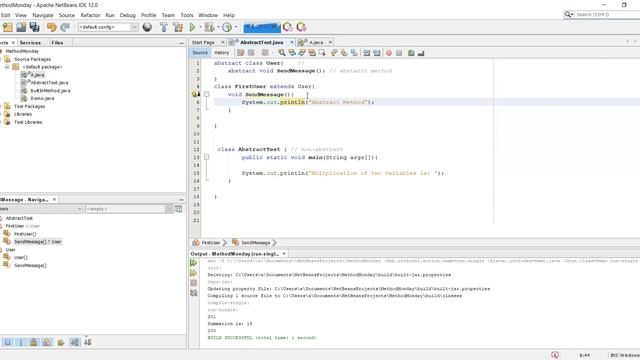Select SendMessage() under FirstUser in Navigator
Image resolution: width=640 pixels, height=360 pixels.
(x=38, y=242)
